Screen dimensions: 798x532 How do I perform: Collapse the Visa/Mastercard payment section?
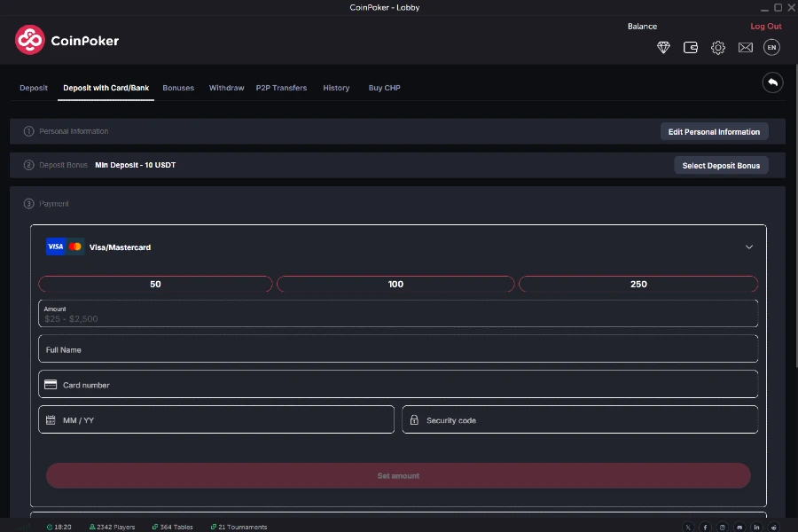(x=748, y=247)
